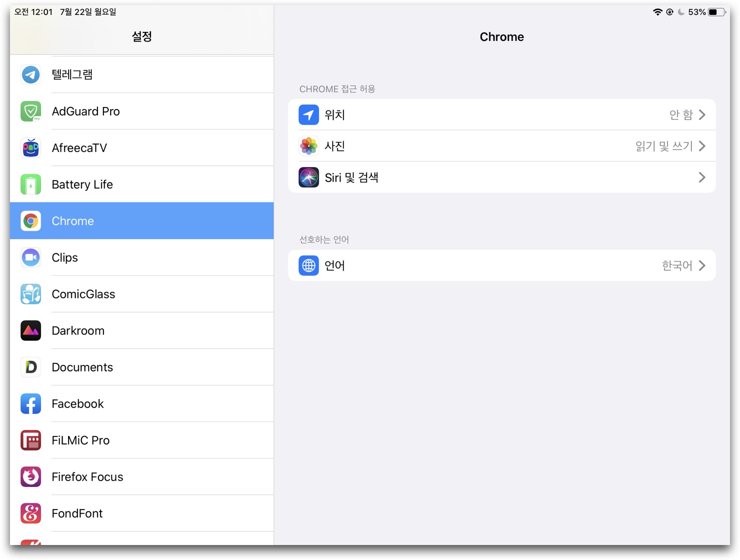Tap the FondFont app icon
The image size is (740, 560).
tap(30, 513)
